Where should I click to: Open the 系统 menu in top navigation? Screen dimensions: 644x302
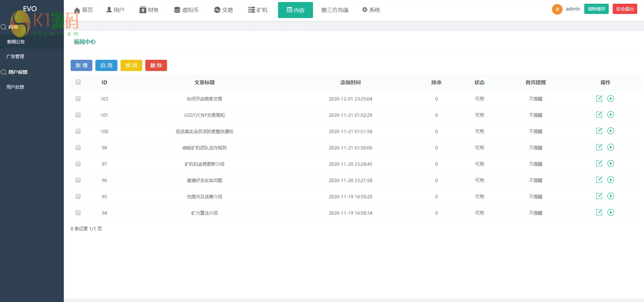(x=371, y=10)
